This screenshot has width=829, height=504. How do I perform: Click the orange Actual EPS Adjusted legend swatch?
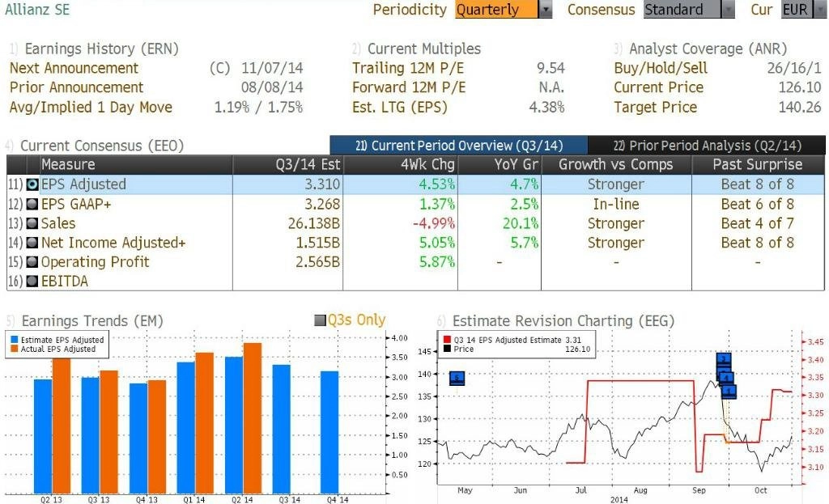pyautogui.click(x=15, y=349)
